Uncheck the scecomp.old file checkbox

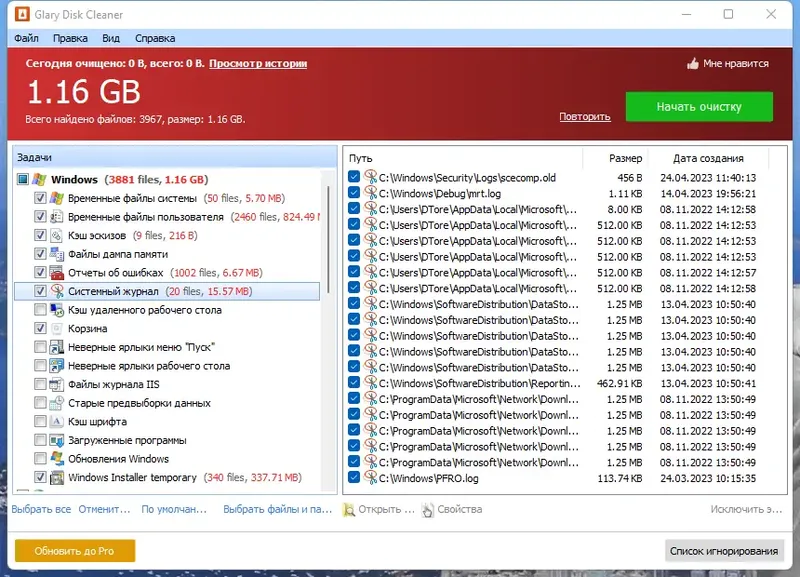click(x=354, y=177)
